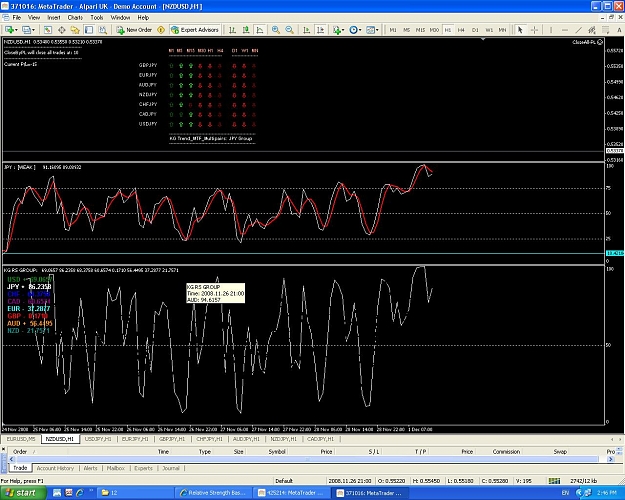The height and width of the screenshot is (500, 625).
Task: Click the zoom in magnifier icon
Action: click(275, 30)
